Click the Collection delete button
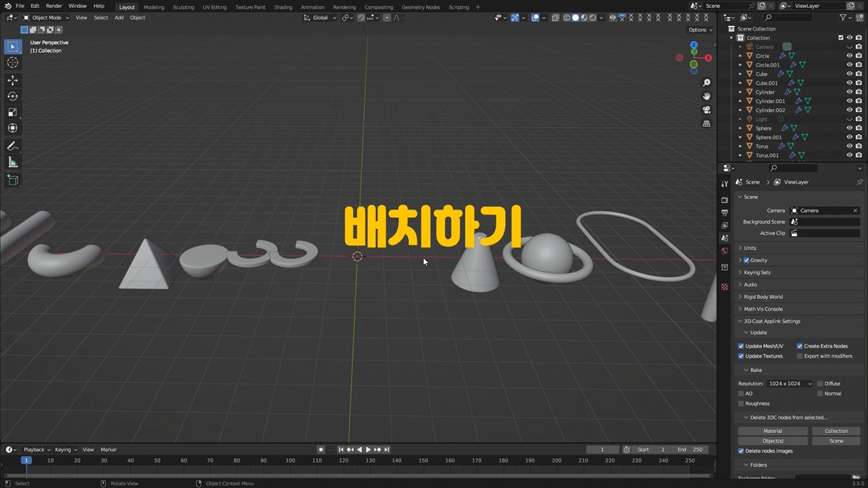 (836, 431)
